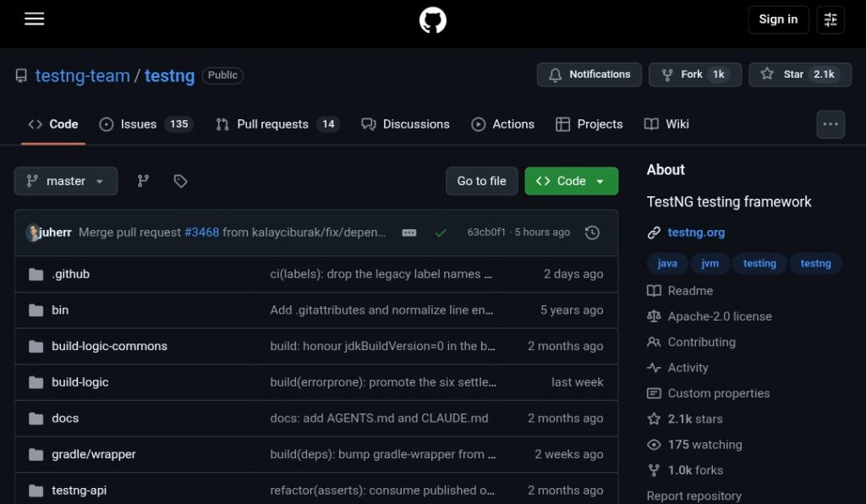
Task: Open the master branch dropdown
Action: 66,181
